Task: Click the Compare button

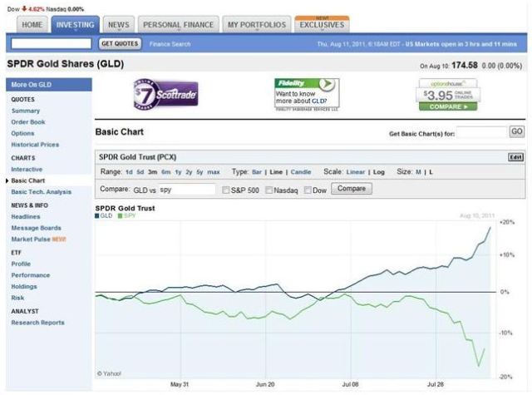Action: (x=351, y=189)
